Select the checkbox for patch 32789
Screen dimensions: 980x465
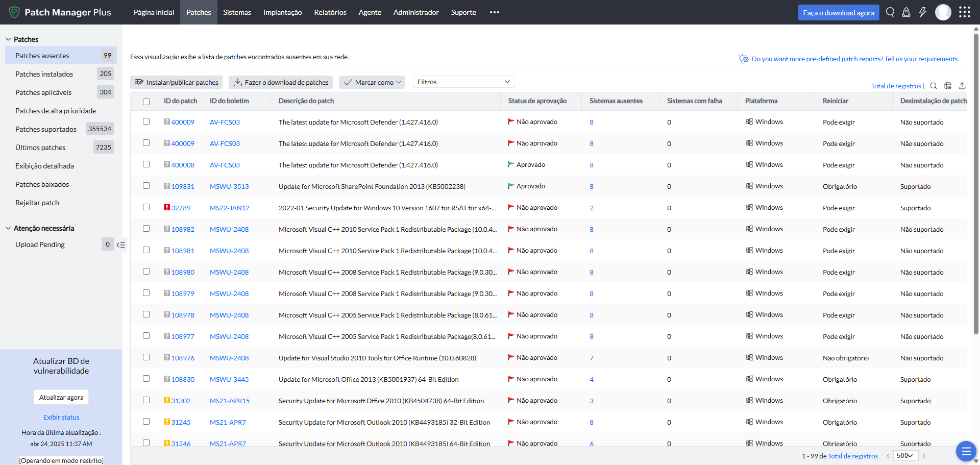tap(146, 207)
